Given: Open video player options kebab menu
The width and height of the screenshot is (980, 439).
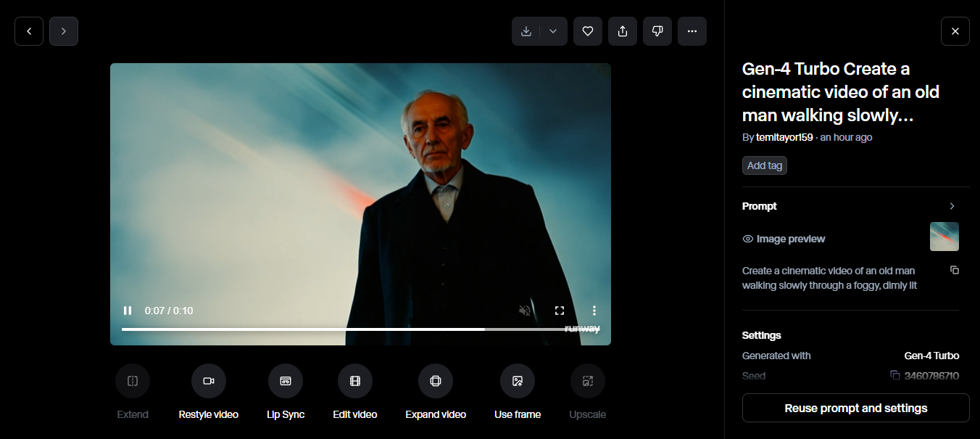Looking at the screenshot, I should [x=594, y=311].
